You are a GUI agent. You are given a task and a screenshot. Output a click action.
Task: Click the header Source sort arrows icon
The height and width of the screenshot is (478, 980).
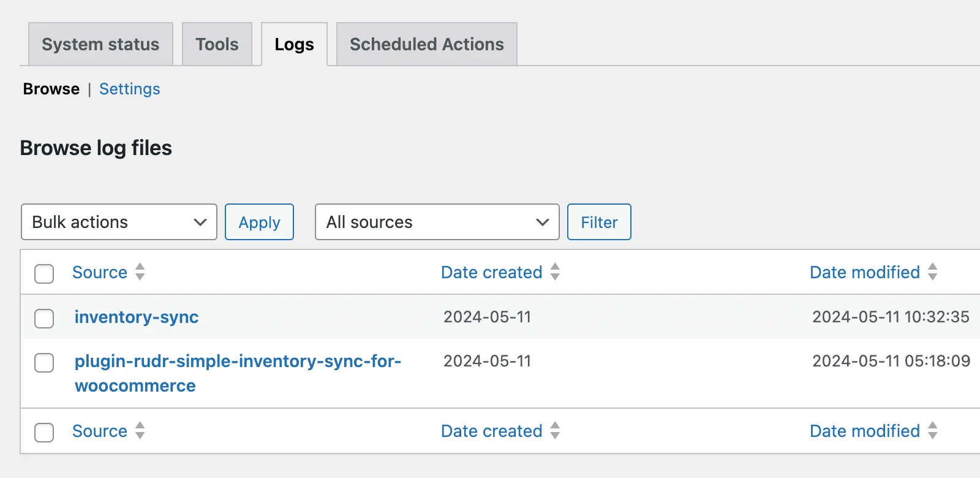click(140, 271)
